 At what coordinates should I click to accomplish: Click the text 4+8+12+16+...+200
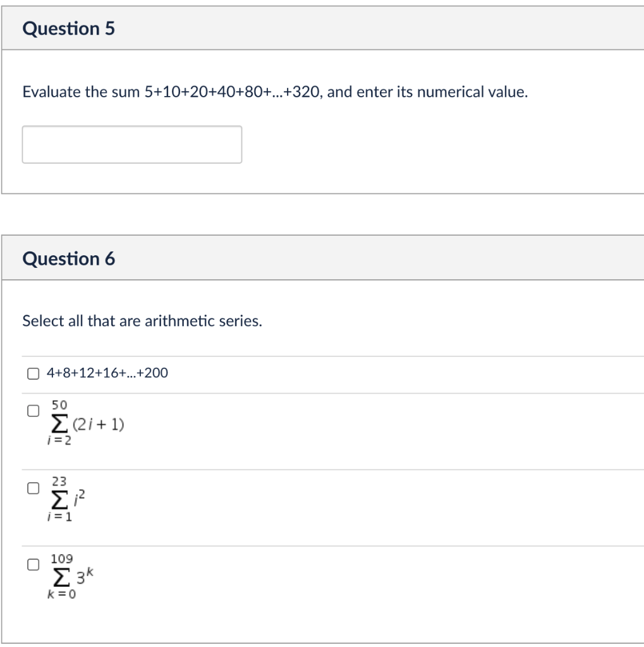106,373
